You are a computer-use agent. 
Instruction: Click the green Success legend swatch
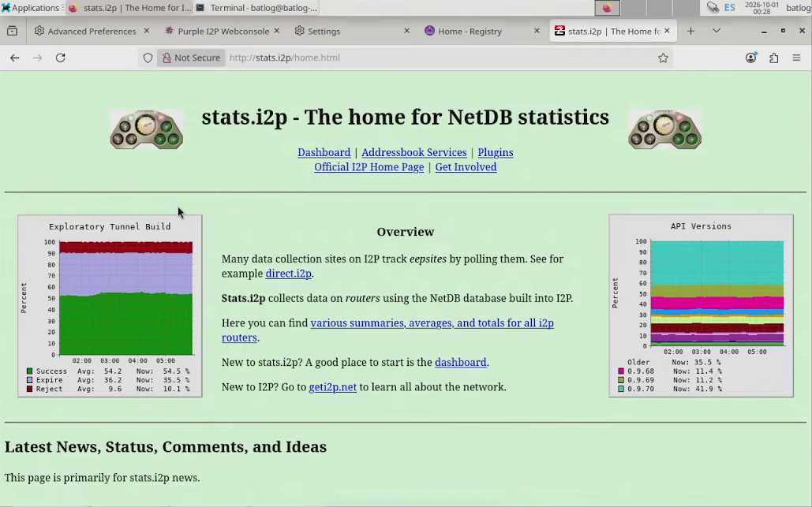[x=29, y=371]
